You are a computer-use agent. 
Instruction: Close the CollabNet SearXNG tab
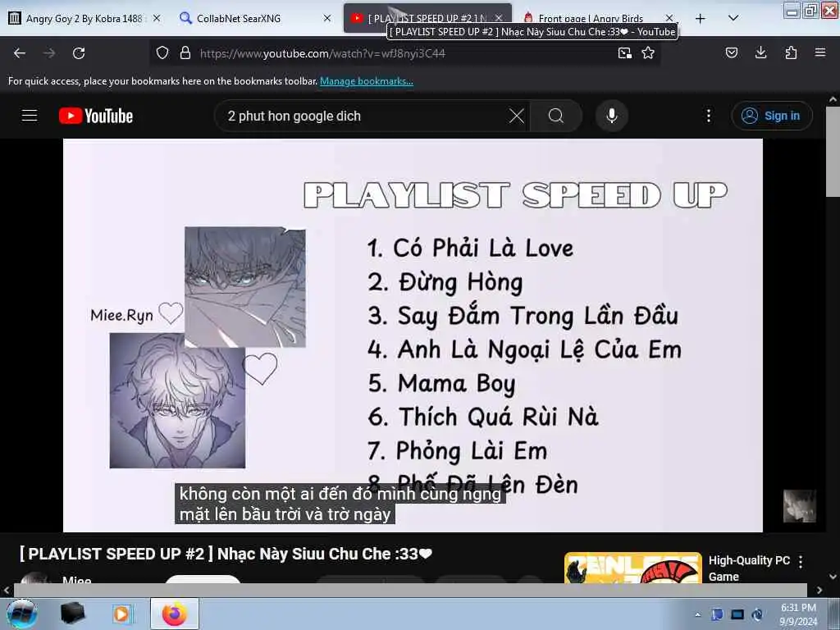click(x=327, y=18)
